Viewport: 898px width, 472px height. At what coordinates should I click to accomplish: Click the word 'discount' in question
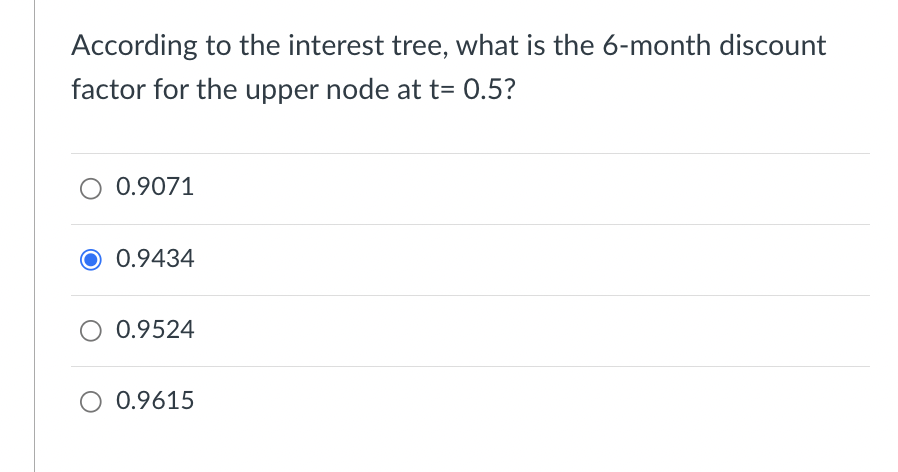[x=773, y=45]
